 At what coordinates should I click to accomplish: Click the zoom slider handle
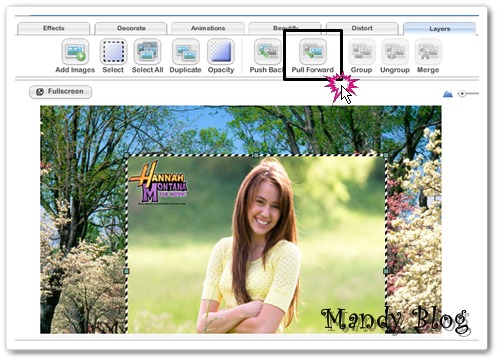462,94
